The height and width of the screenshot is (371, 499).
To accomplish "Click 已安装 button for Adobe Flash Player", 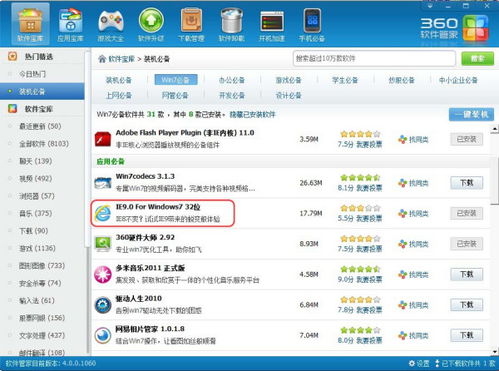I will (x=467, y=139).
